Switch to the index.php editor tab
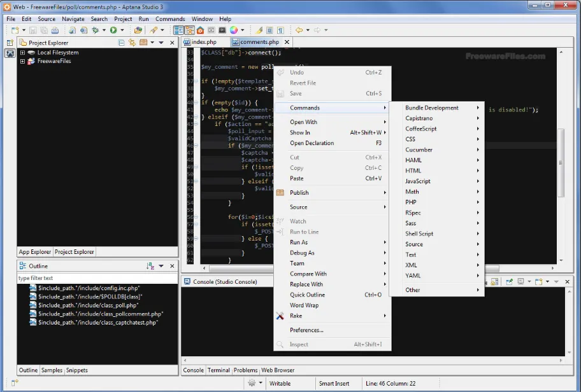Screen dimensions: 581x392 [x=204, y=42]
